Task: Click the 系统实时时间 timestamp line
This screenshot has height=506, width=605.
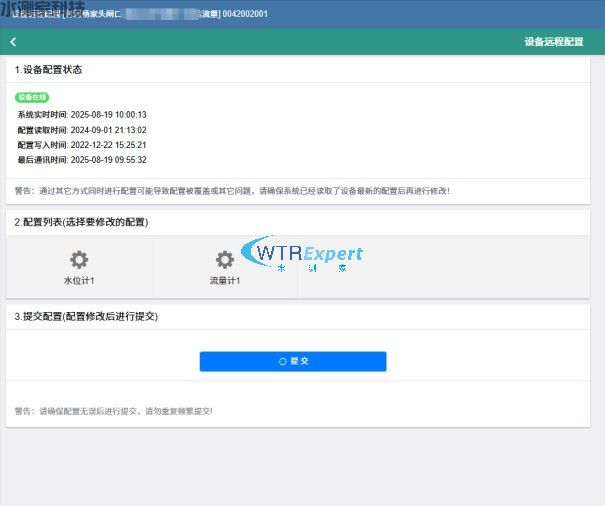Action: coord(82,115)
